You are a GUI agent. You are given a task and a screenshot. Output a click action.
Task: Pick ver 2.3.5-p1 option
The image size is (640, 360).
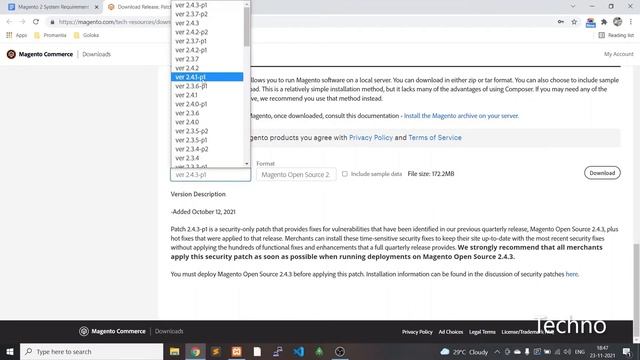click(x=207, y=140)
